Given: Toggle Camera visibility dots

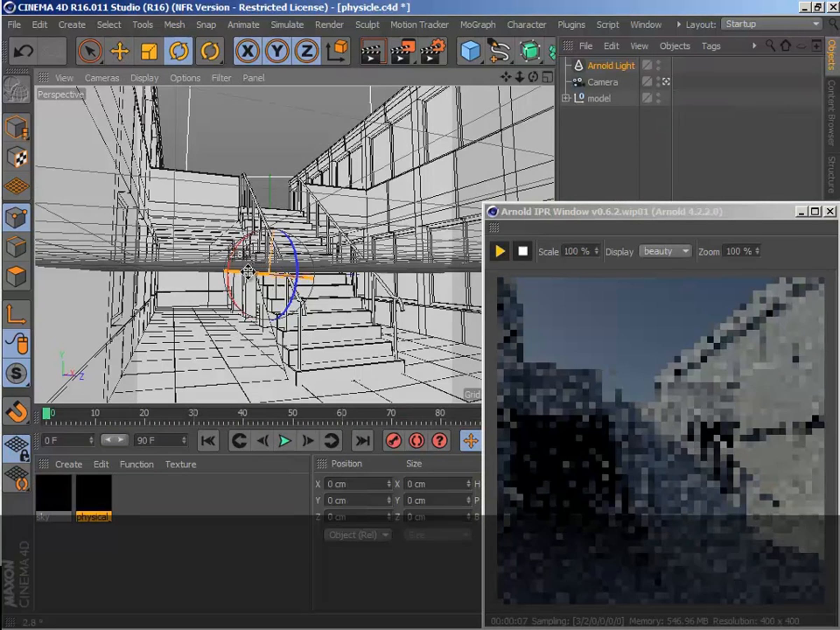Looking at the screenshot, I should 658,82.
